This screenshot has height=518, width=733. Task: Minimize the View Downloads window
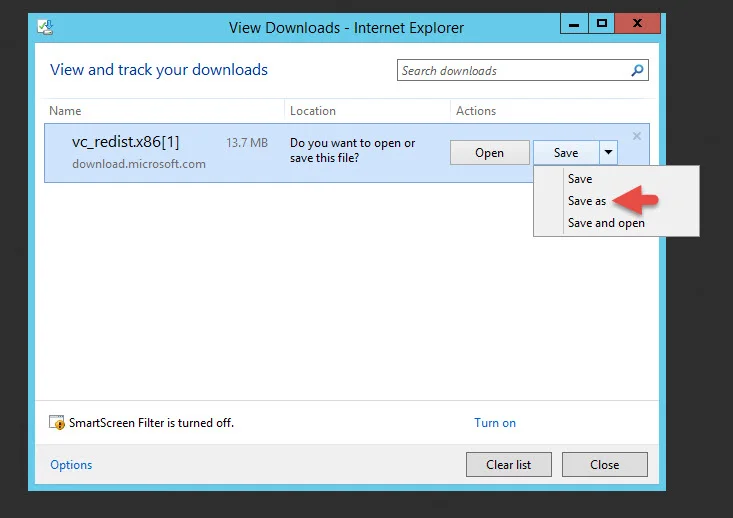coord(574,23)
